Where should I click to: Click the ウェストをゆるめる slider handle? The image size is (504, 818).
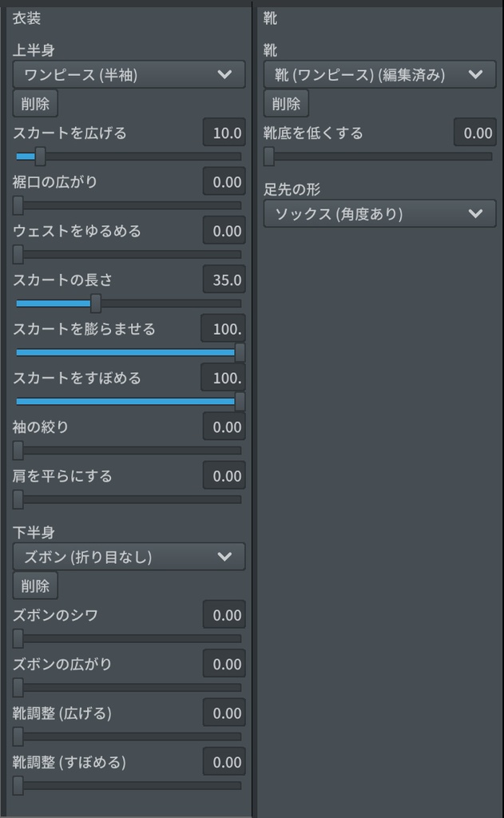pyautogui.click(x=18, y=255)
